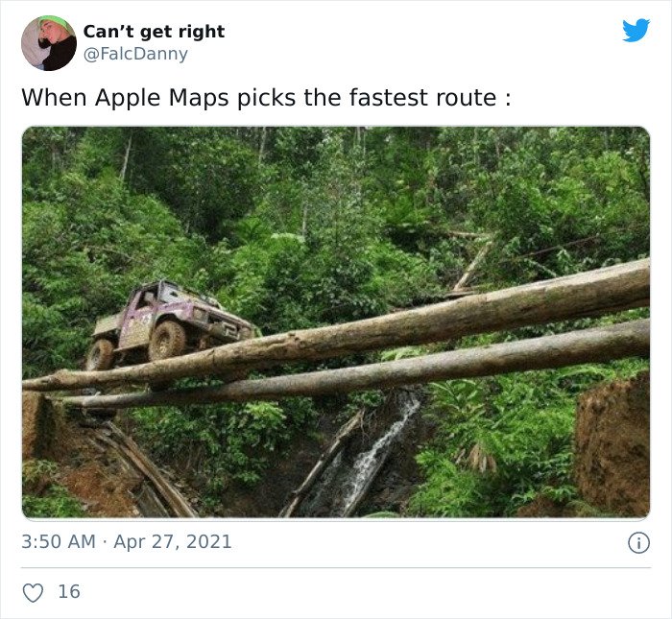Open the @FalcDanny handle link
The image size is (672, 619).
[x=135, y=54]
